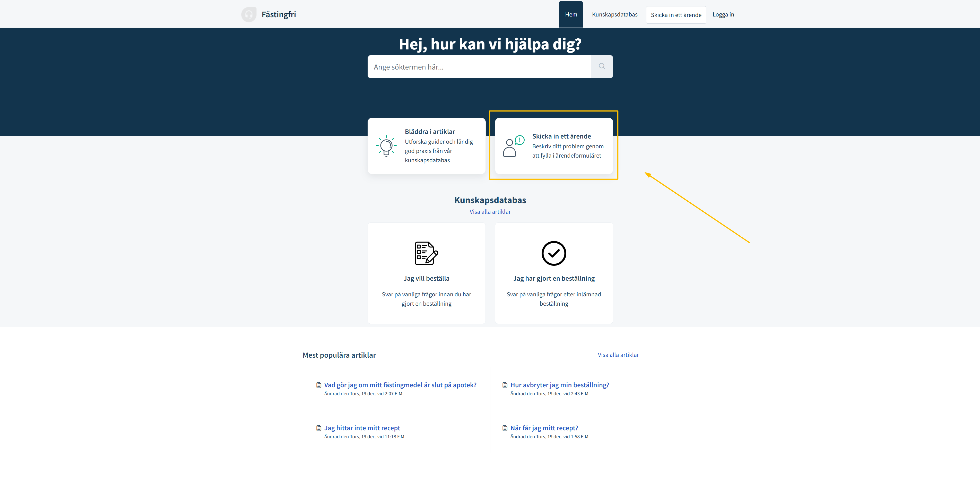
Task: Open 'Jag har gjort en beställning' category title
Action: (553, 278)
